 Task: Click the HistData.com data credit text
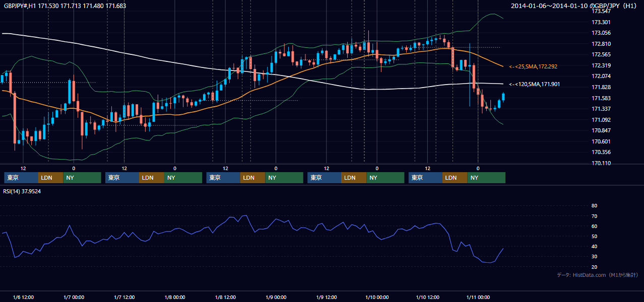[598, 275]
